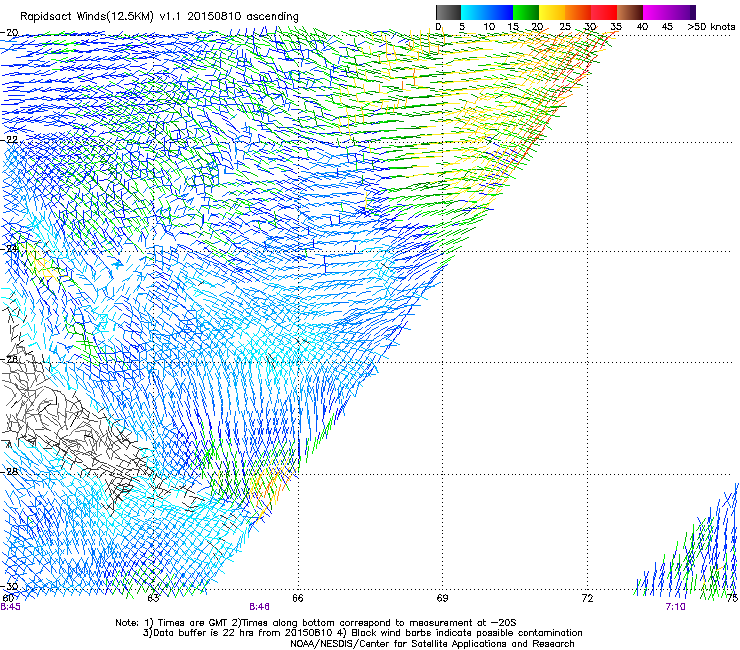Click the 75 longitude axis label
Image resolution: width=740 pixels, height=650 pixels.
click(x=732, y=598)
